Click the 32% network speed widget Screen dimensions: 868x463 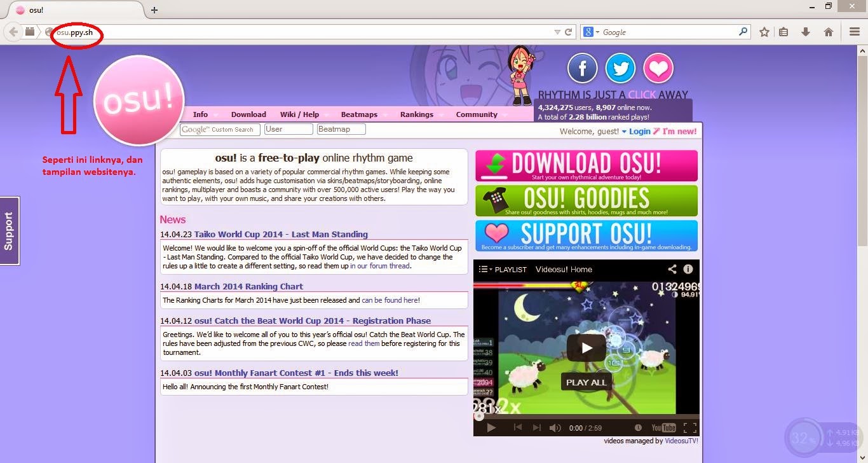(x=825, y=438)
